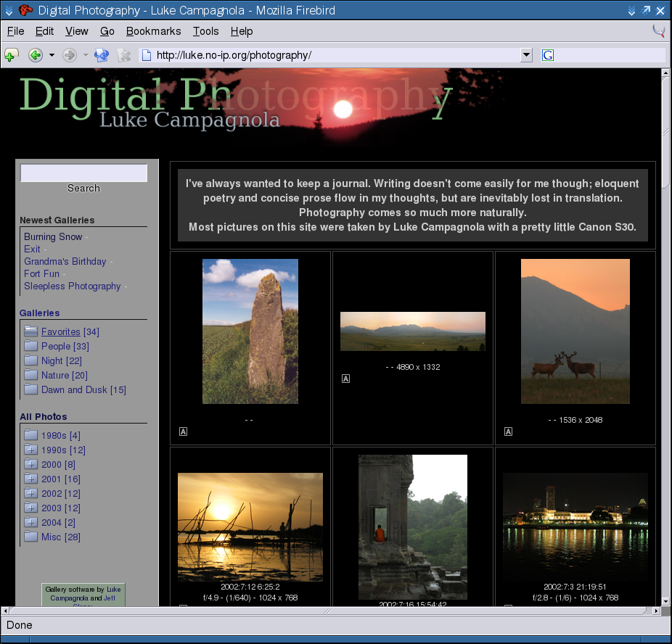Open the People [33] gallery link

point(65,347)
